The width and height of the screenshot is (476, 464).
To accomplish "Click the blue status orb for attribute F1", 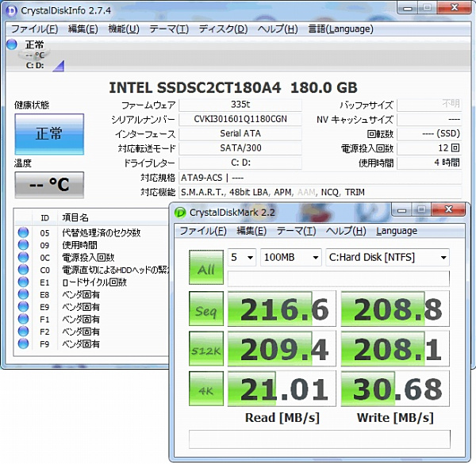I will tap(23, 319).
